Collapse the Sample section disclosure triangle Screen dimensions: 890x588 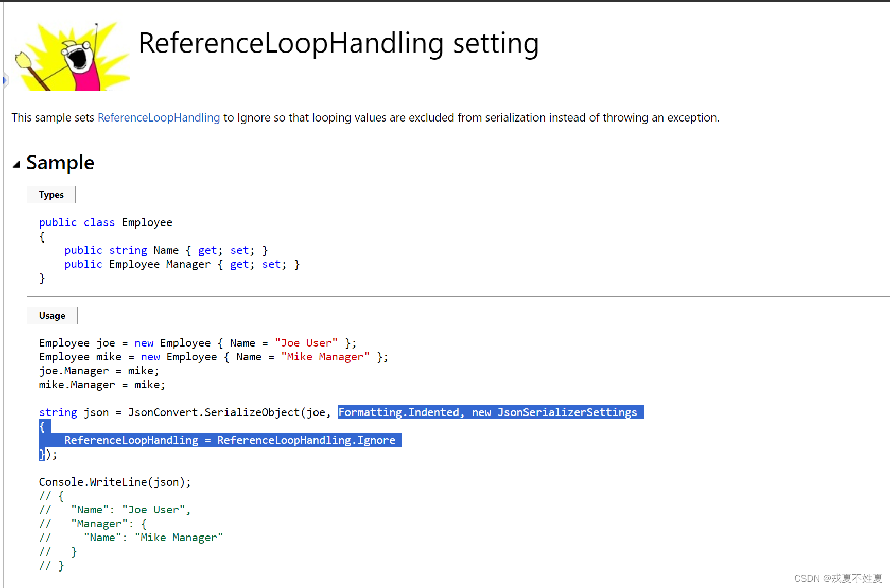point(16,163)
